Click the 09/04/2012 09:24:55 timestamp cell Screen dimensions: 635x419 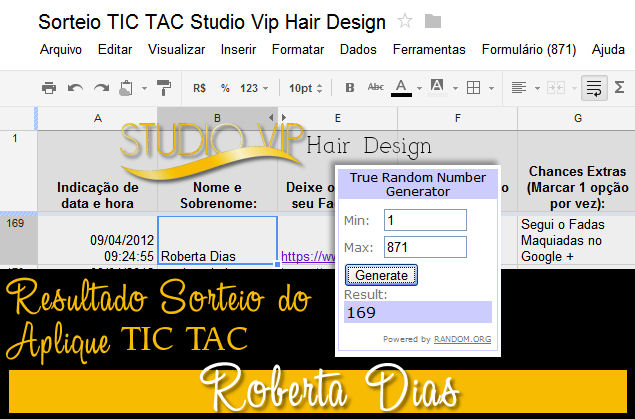point(97,240)
